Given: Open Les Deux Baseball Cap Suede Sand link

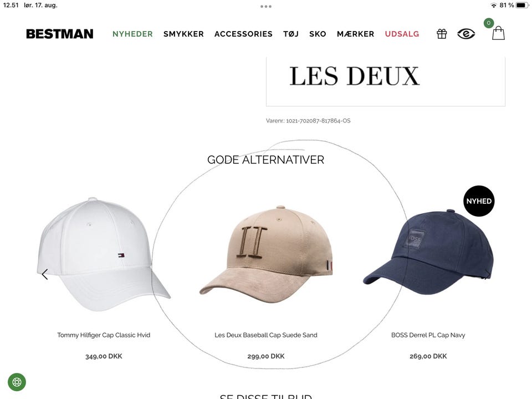Looking at the screenshot, I should pyautogui.click(x=265, y=335).
